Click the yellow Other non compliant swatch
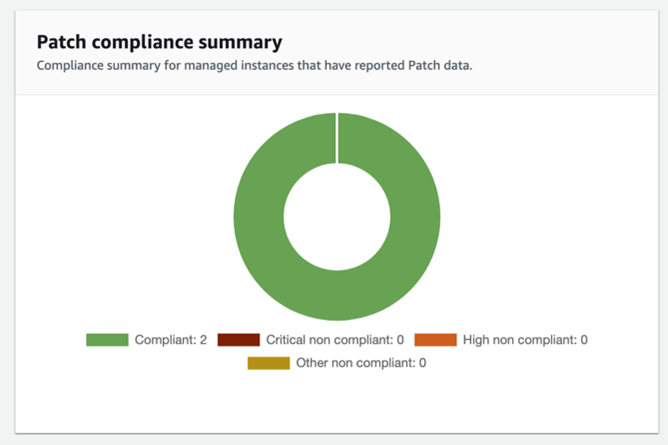Viewport: 668px width, 445px height. point(269,363)
